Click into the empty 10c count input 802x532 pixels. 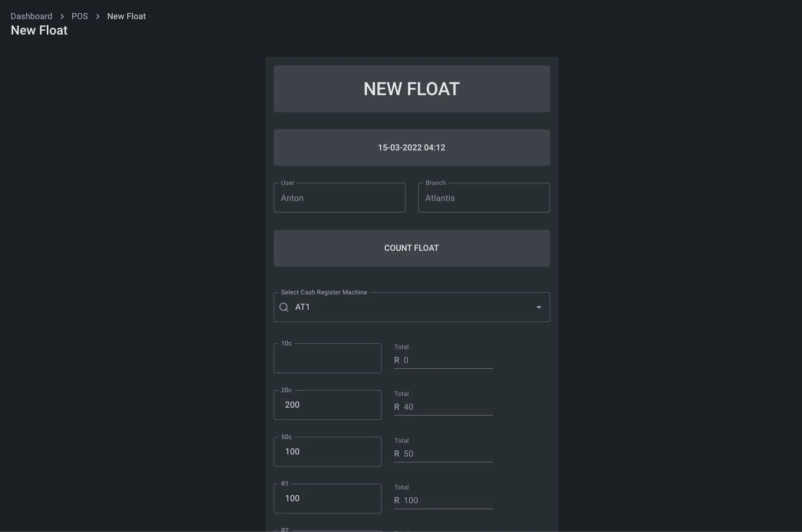(x=327, y=358)
